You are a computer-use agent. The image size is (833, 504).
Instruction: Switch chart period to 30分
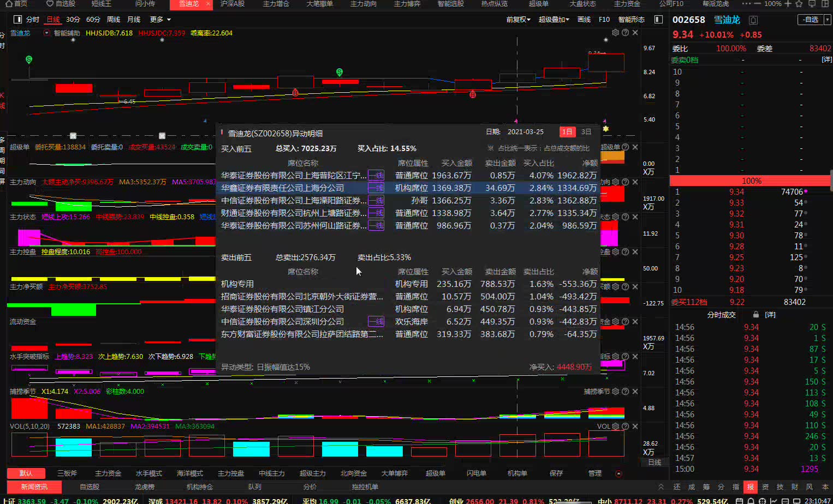73,20
